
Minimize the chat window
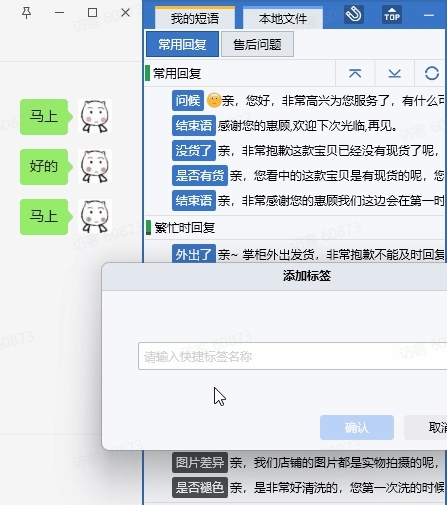(59, 13)
